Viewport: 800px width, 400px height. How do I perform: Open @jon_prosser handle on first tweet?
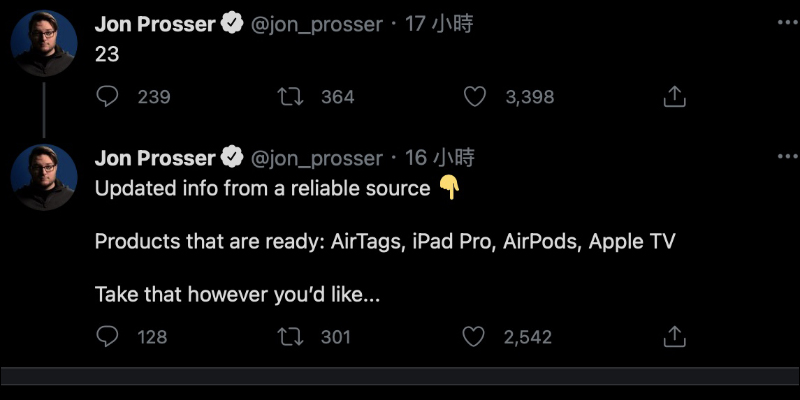point(316,24)
